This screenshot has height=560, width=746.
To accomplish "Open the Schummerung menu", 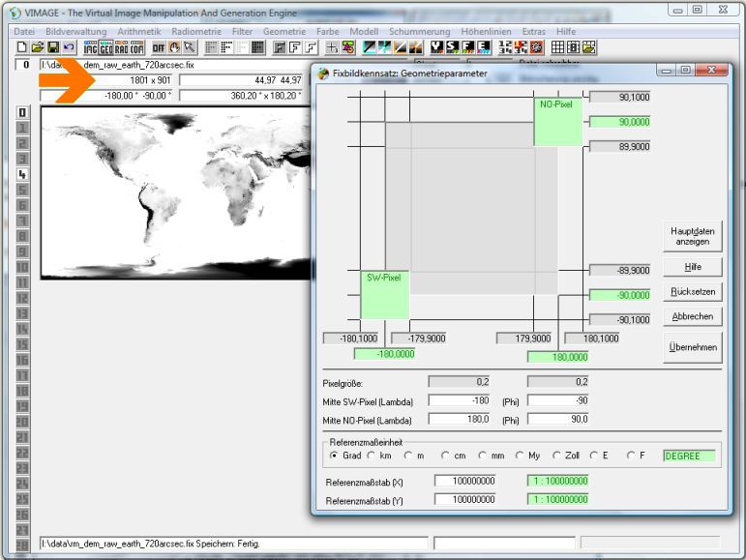I will point(420,31).
